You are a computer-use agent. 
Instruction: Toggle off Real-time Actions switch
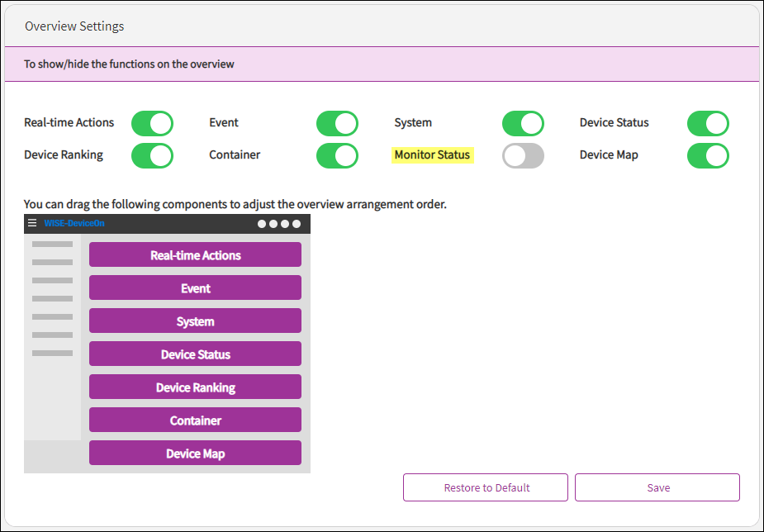pyautogui.click(x=152, y=124)
